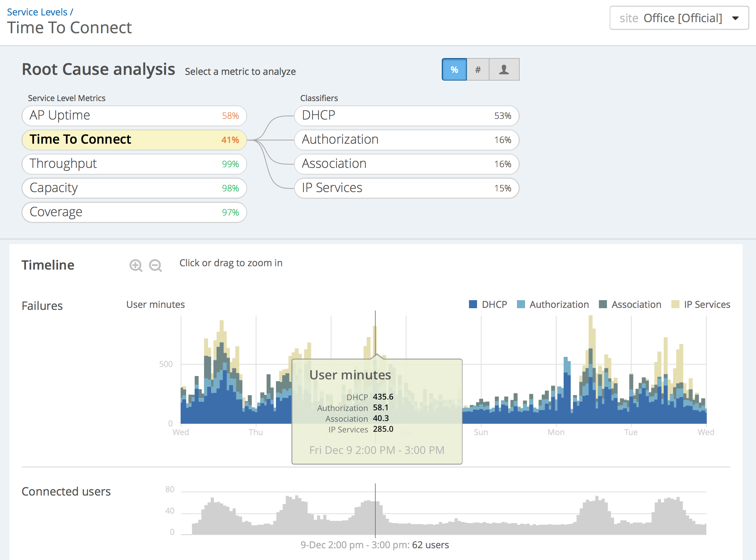Viewport: 756px width, 560px height.
Task: Select the percent display toggle
Action: pos(454,69)
